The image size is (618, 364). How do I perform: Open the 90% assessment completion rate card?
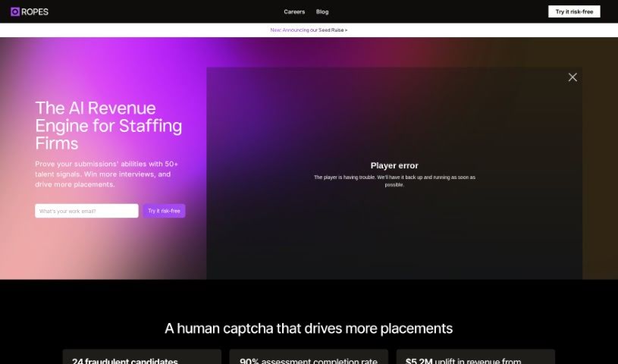[309, 357]
